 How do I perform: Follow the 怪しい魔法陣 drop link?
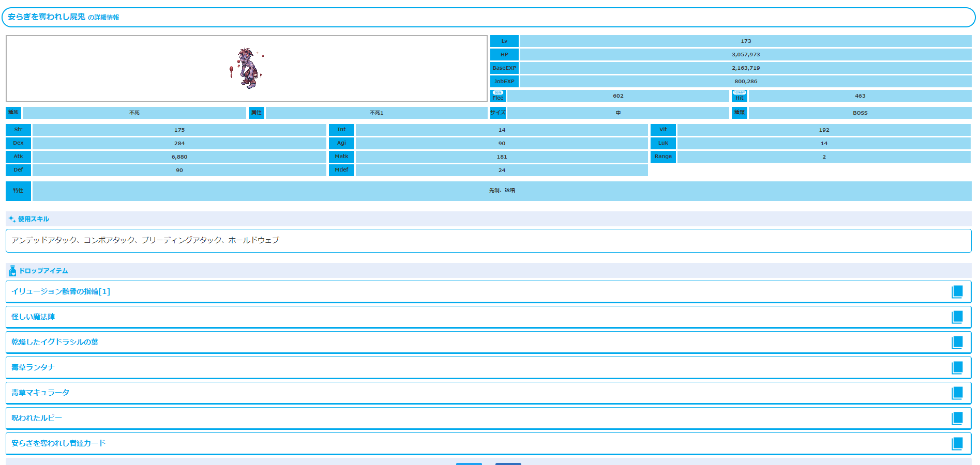tap(33, 317)
